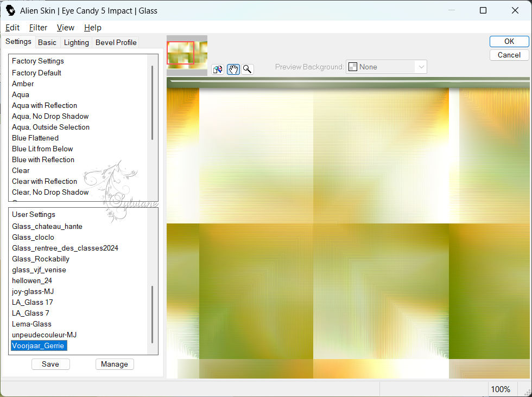Select the Aqua preset
This screenshot has height=397, width=532.
coord(21,94)
